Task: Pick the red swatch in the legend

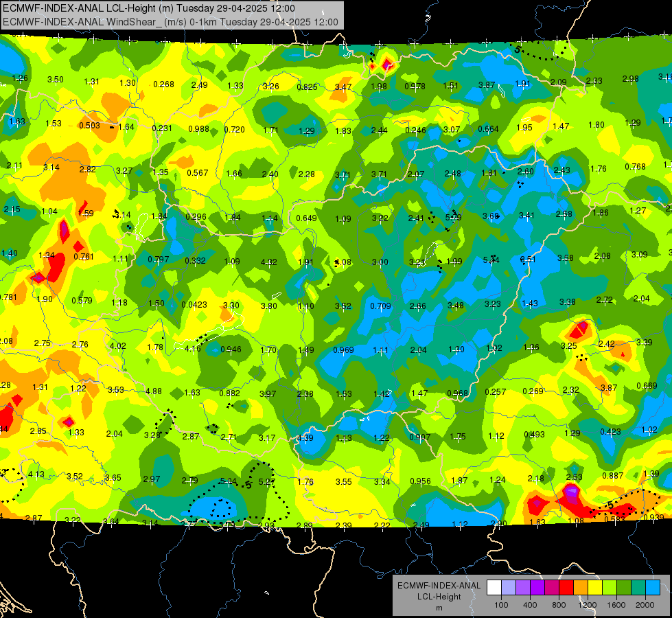Action: [566, 588]
